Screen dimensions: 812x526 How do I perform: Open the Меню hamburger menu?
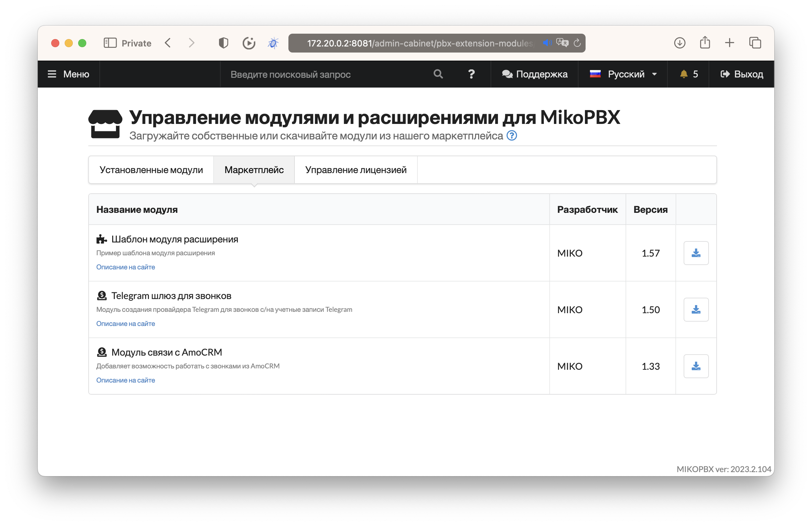pos(69,74)
